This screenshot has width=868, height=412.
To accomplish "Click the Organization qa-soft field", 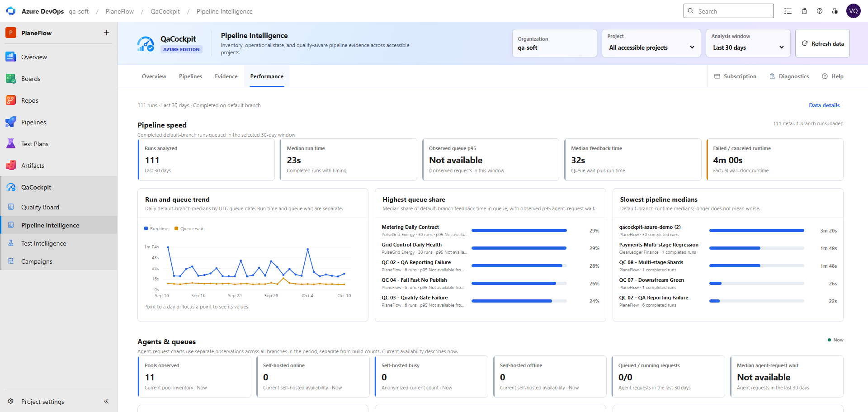I will click(x=554, y=43).
